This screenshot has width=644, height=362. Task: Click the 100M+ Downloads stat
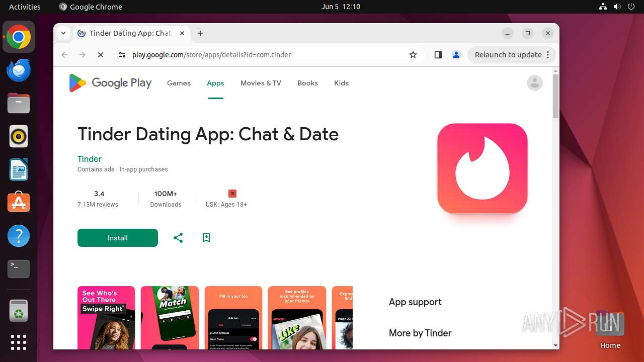tap(166, 199)
